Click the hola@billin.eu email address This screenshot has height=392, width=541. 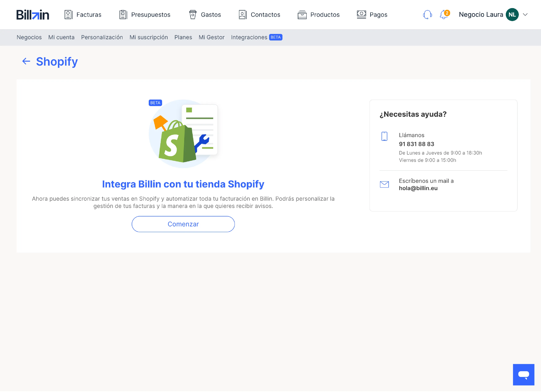(418, 188)
